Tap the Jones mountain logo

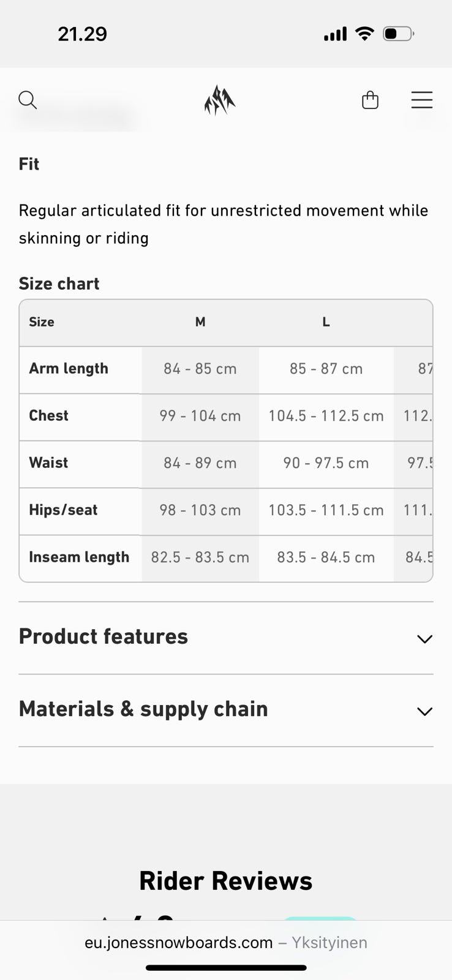(219, 100)
